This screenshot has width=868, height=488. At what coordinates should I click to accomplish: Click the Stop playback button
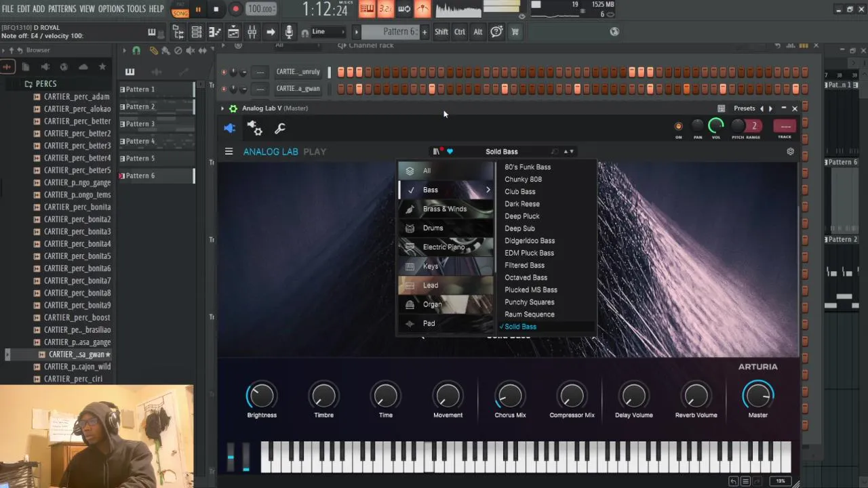pyautogui.click(x=216, y=9)
